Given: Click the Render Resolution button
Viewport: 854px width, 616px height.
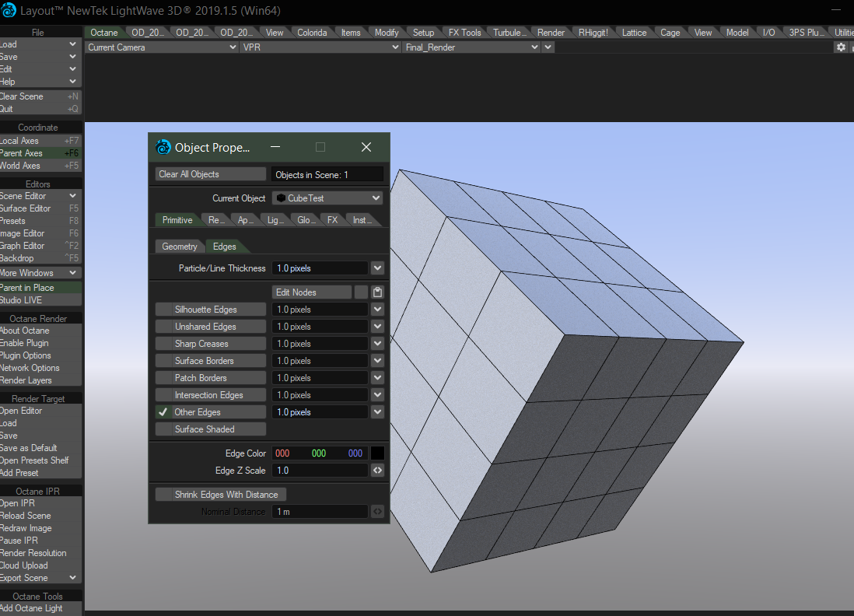Looking at the screenshot, I should 40,553.
